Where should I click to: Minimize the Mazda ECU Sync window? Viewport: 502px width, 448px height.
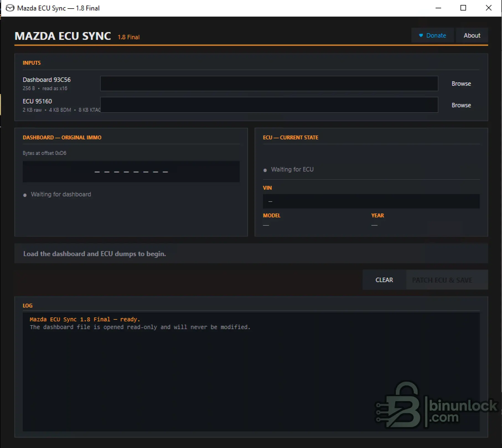pyautogui.click(x=438, y=8)
